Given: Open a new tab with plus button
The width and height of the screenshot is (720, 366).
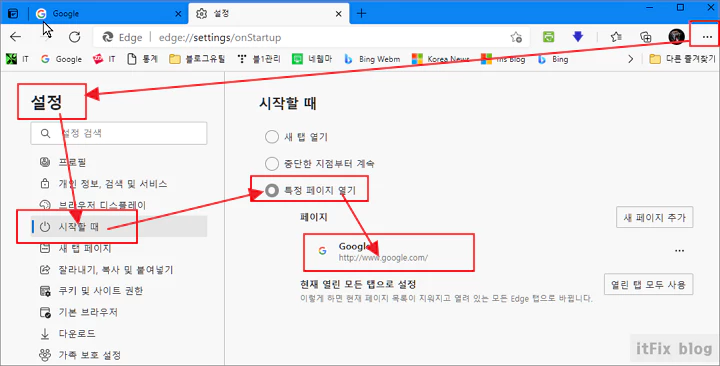Looking at the screenshot, I should pos(361,14).
